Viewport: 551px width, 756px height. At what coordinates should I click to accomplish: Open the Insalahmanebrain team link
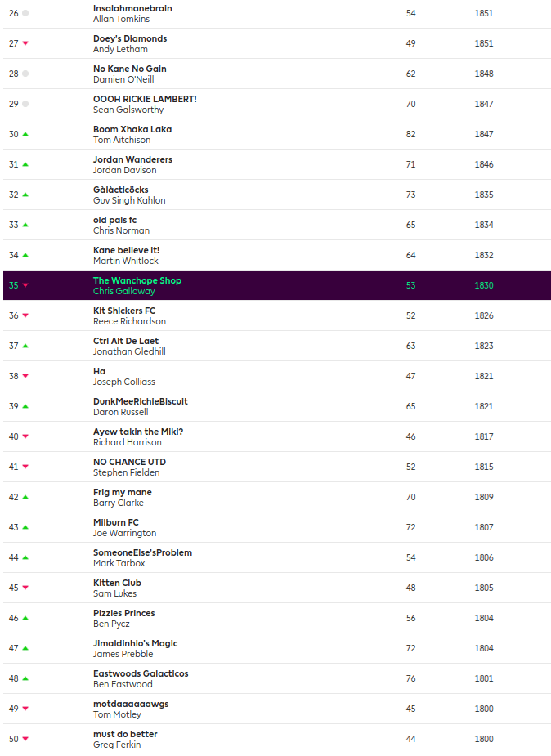point(132,8)
